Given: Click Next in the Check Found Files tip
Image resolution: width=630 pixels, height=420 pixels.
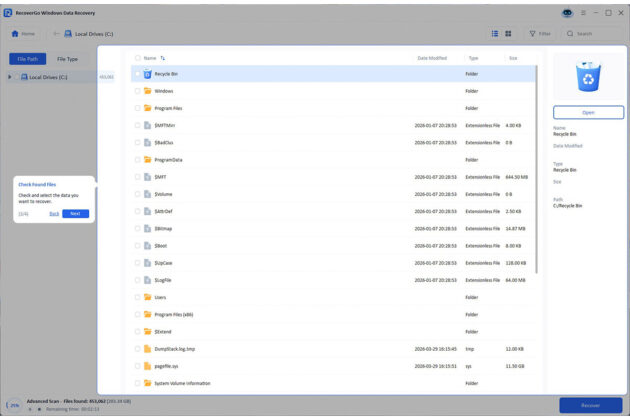Looking at the screenshot, I should (76, 214).
